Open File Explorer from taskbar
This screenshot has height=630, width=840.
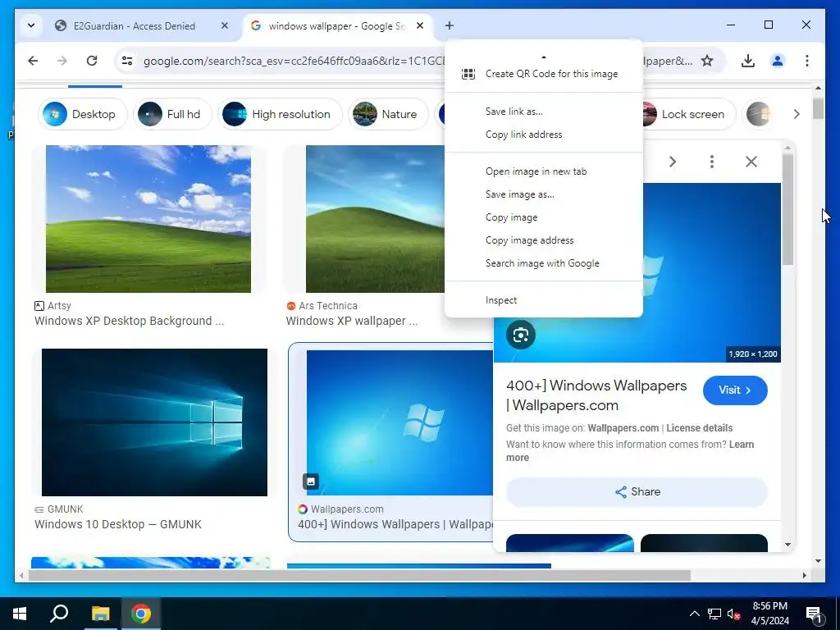(x=100, y=614)
